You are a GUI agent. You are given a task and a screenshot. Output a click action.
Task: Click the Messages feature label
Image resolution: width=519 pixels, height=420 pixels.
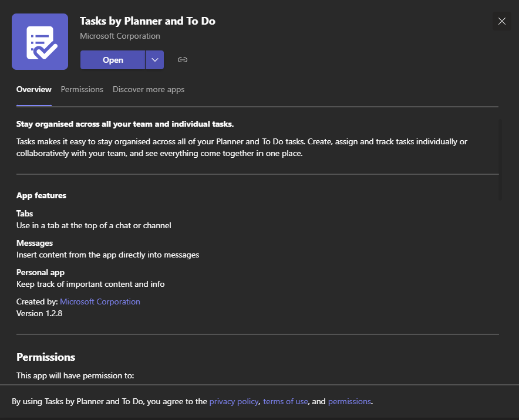point(35,243)
